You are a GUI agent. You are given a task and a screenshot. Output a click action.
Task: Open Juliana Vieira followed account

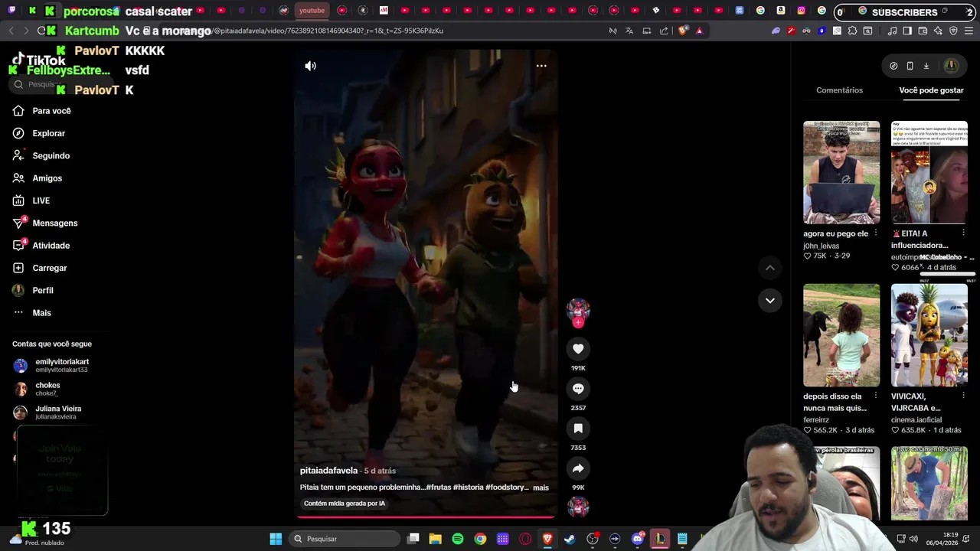[47, 412]
